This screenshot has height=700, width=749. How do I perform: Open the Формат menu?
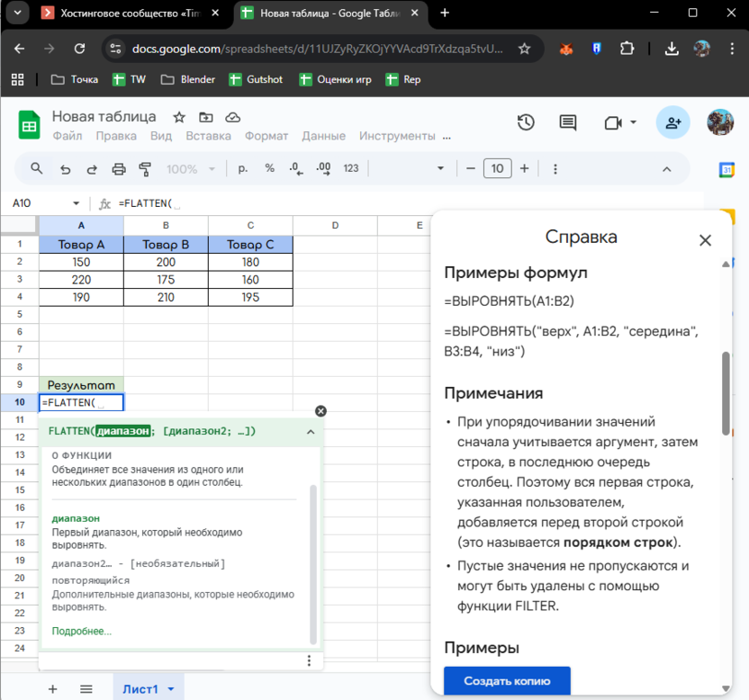point(266,136)
